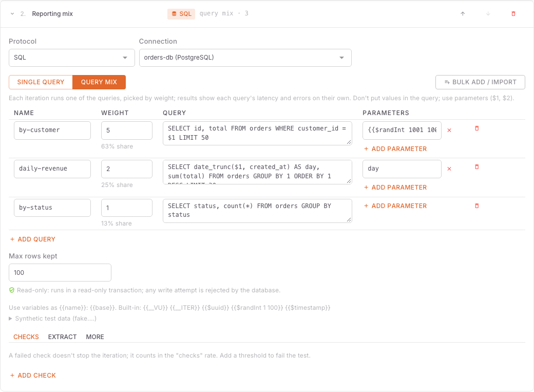The width and height of the screenshot is (534, 392).
Task: Delete the Reporting mix step
Action: pos(513,14)
